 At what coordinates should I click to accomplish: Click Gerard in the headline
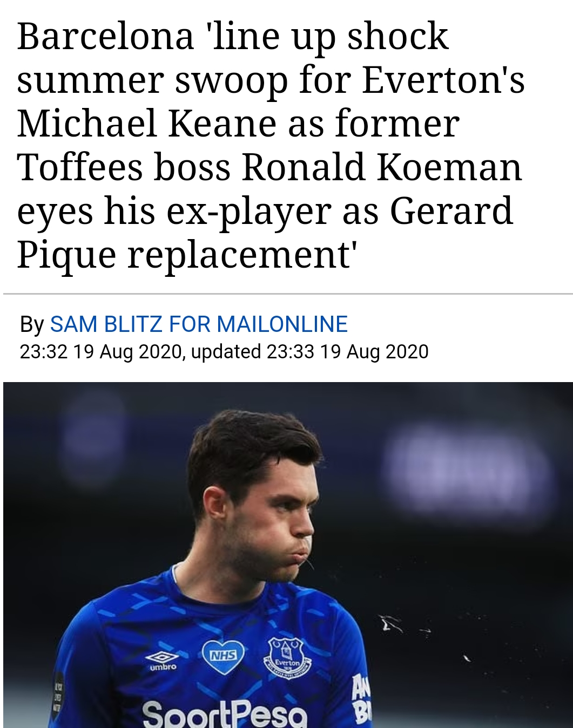click(451, 211)
